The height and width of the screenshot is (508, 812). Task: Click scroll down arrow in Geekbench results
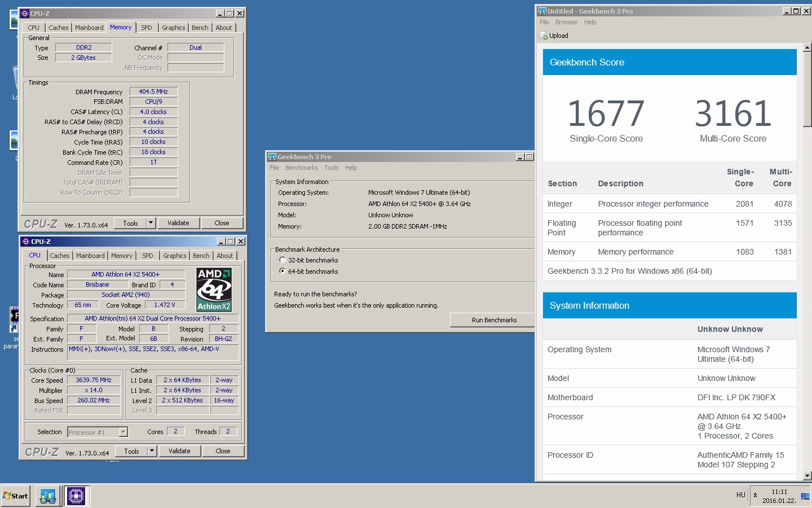tap(807, 476)
